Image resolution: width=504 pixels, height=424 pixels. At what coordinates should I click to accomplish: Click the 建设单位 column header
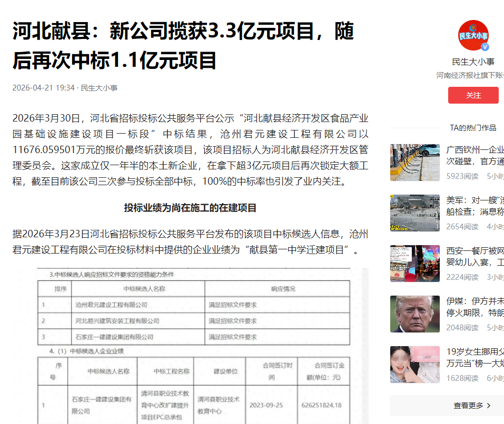click(x=225, y=371)
